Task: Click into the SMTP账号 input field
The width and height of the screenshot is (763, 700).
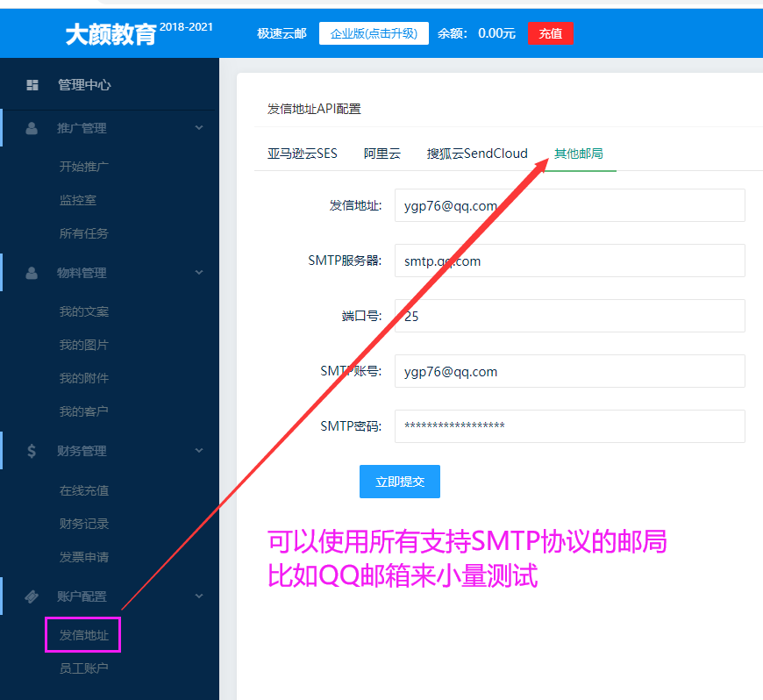Action: 569,371
